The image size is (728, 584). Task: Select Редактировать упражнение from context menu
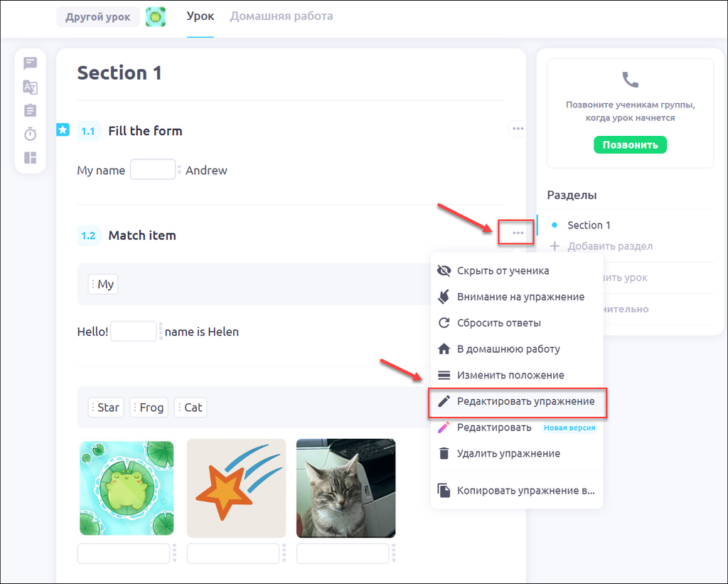tap(525, 401)
